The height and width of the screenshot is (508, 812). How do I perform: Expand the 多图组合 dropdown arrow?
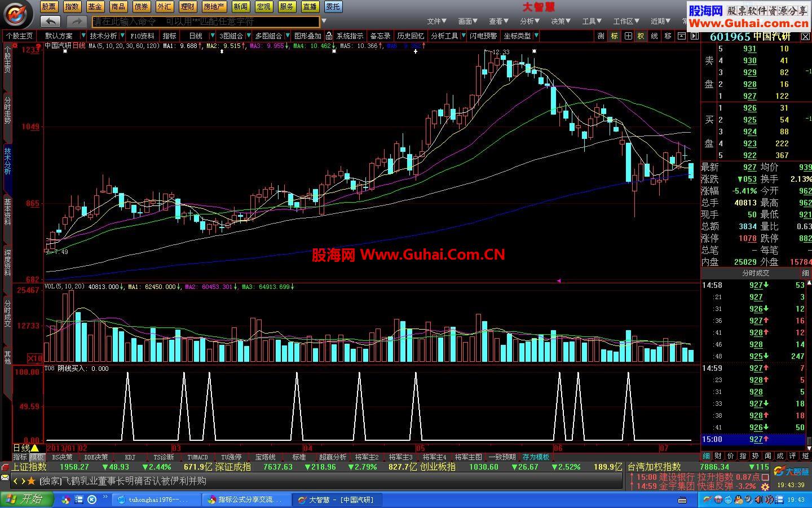(x=287, y=36)
